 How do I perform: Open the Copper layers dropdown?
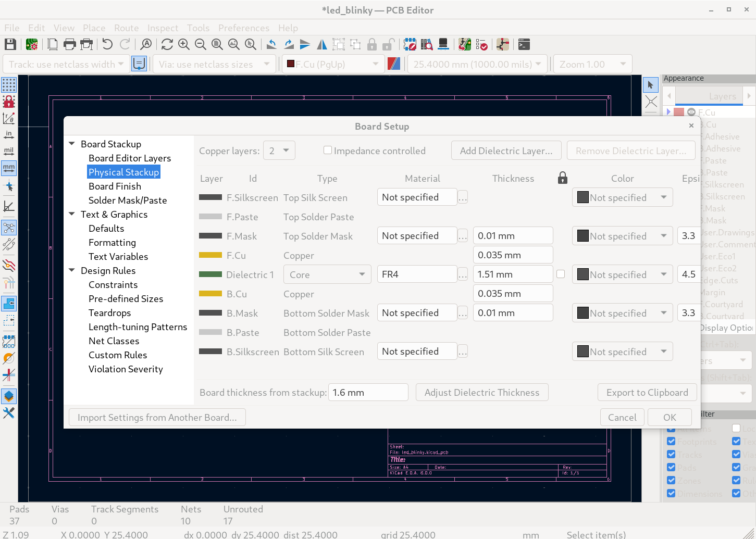click(279, 151)
